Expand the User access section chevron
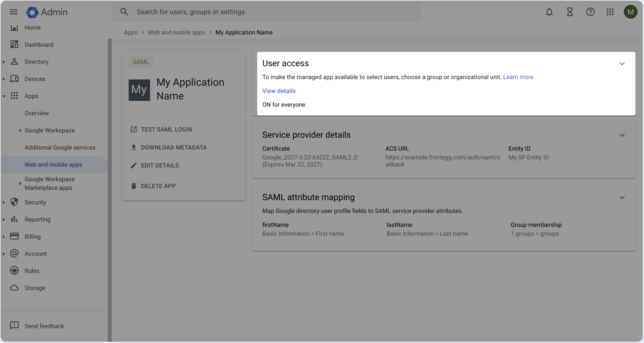 (x=622, y=64)
